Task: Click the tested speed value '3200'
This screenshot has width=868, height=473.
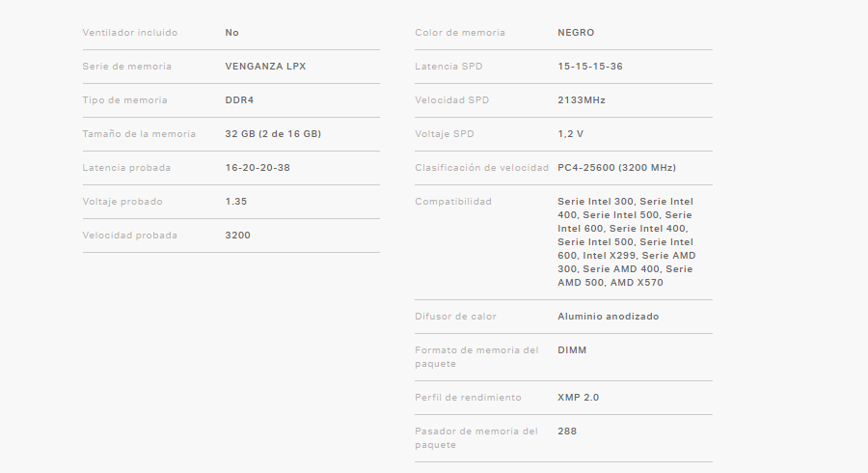Action: (237, 236)
